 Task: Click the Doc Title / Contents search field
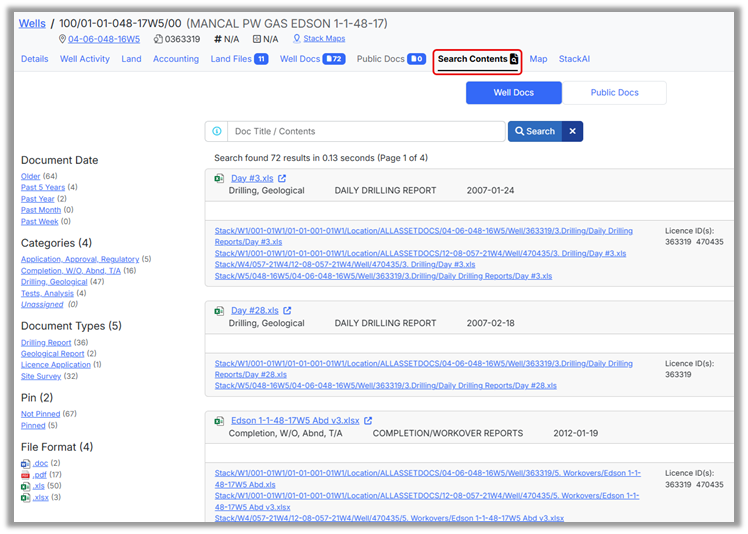click(365, 131)
